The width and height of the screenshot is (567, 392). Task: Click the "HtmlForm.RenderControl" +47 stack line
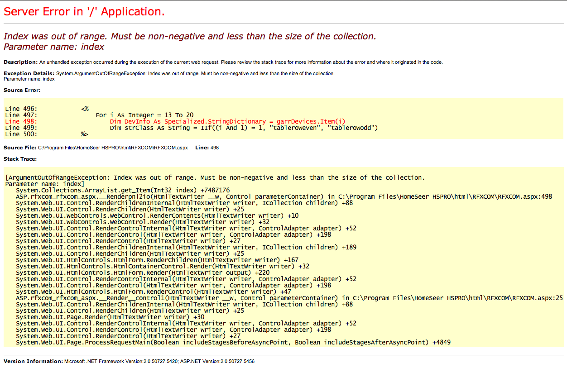tap(154, 292)
